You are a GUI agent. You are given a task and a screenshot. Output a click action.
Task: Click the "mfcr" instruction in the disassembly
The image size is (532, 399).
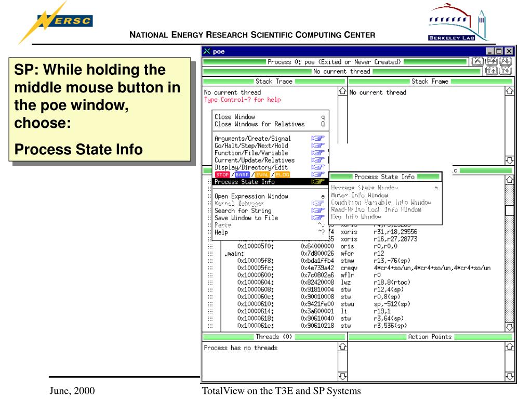click(x=347, y=254)
